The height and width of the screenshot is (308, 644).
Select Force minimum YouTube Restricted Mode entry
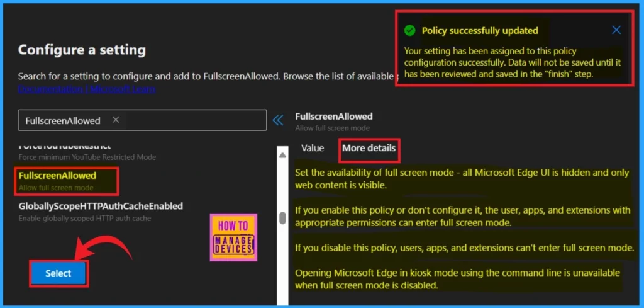click(x=87, y=152)
